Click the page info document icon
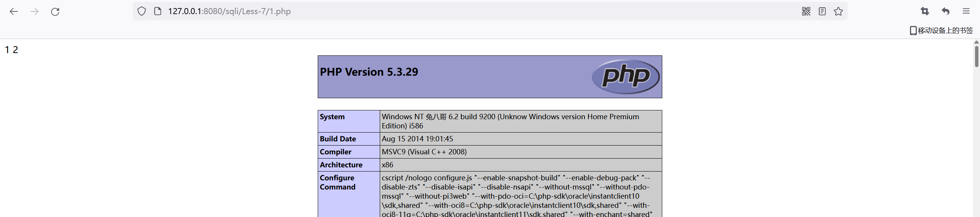The height and width of the screenshot is (217, 980). click(x=157, y=11)
